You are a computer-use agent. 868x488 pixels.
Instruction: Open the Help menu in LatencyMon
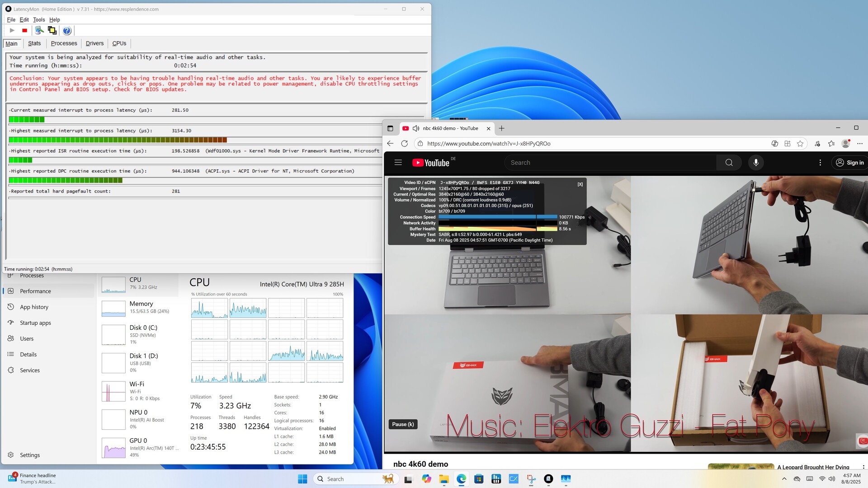(55, 19)
